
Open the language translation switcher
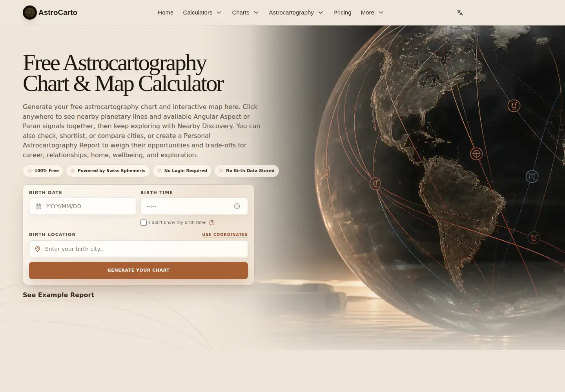coord(460,13)
